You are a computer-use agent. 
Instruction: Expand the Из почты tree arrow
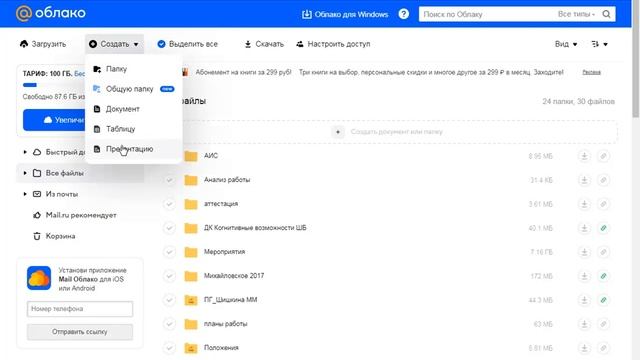click(x=25, y=194)
